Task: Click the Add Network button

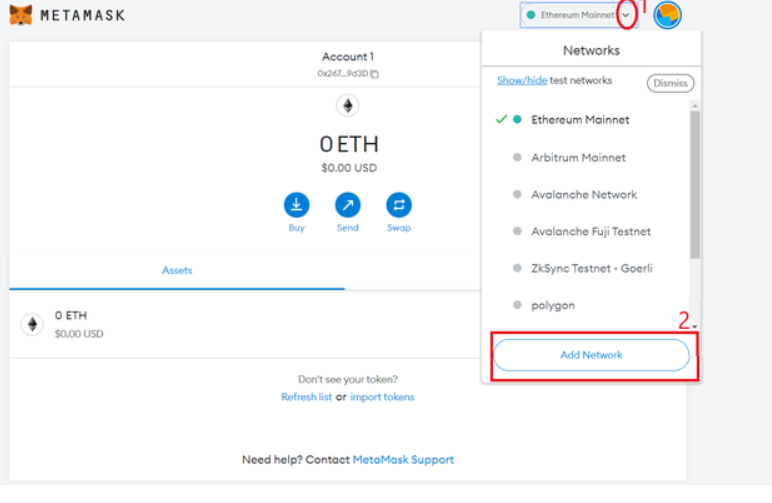Action: (x=591, y=355)
